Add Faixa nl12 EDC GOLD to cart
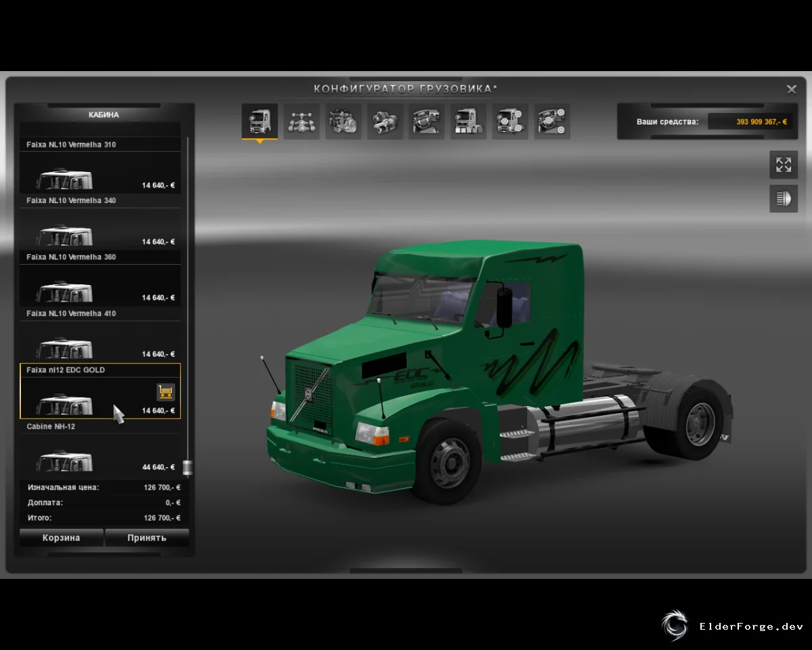The image size is (812, 650). [x=166, y=391]
